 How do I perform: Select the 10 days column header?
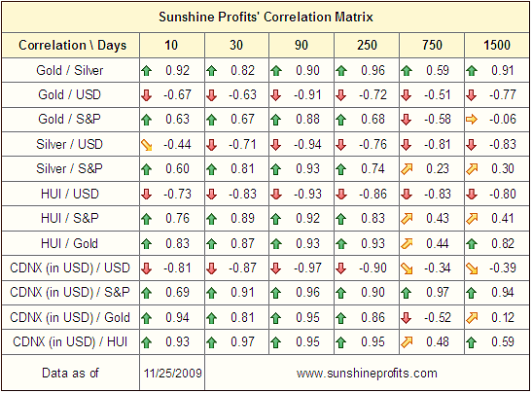click(172, 45)
